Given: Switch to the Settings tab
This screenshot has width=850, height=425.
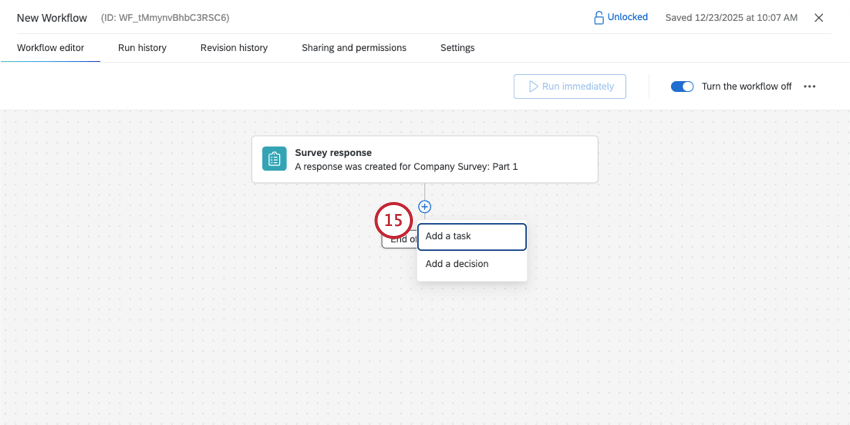Looking at the screenshot, I should (457, 48).
